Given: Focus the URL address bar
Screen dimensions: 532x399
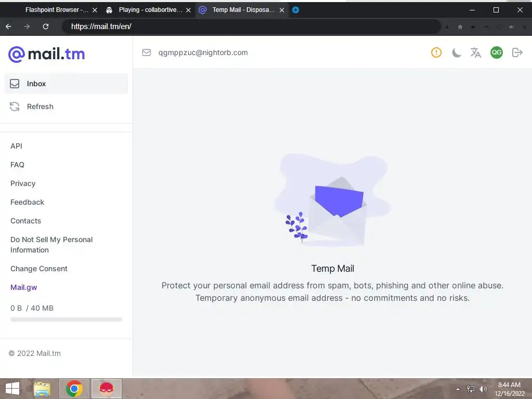Looking at the screenshot, I should [x=251, y=26].
